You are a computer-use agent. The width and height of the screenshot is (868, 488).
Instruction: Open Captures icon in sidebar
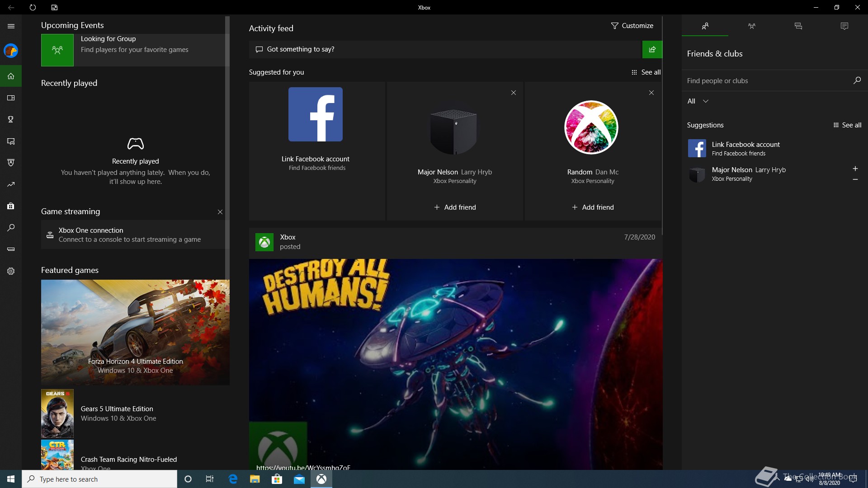11,141
